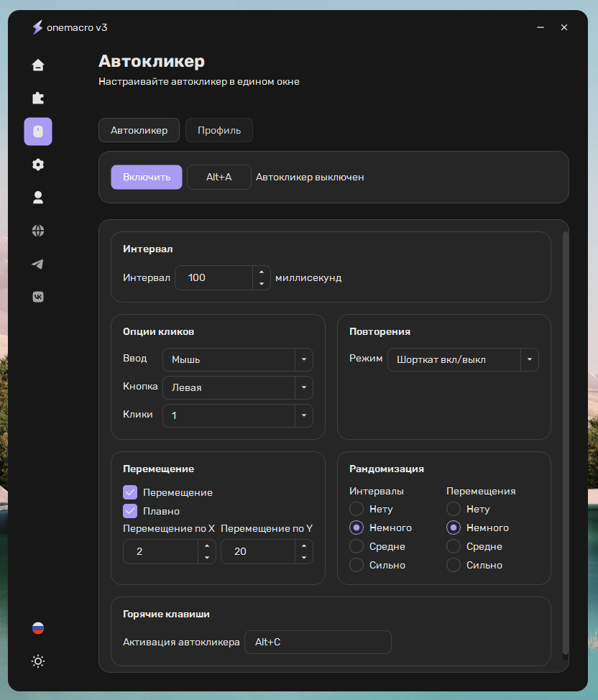Open the Telegram link icon

click(x=38, y=264)
